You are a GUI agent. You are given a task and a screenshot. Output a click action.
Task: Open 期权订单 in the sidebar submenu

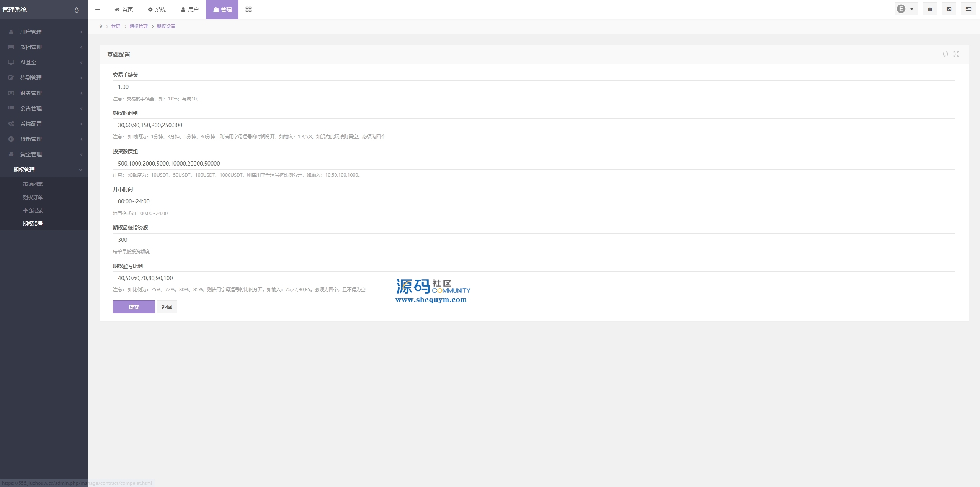coord(33,197)
